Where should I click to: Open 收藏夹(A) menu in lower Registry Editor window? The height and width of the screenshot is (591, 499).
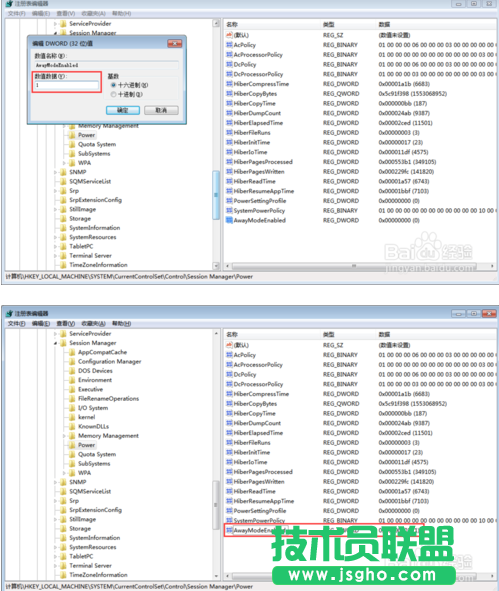[x=93, y=324]
